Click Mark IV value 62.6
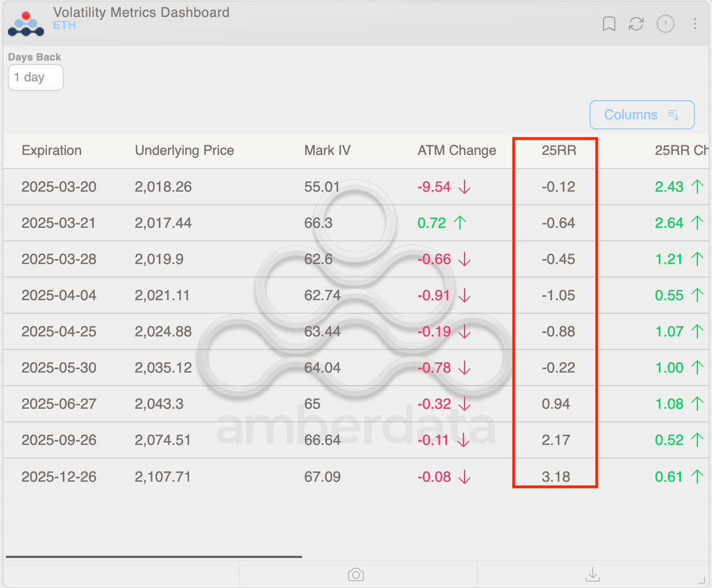Viewport: 712px width, 588px height. click(318, 259)
